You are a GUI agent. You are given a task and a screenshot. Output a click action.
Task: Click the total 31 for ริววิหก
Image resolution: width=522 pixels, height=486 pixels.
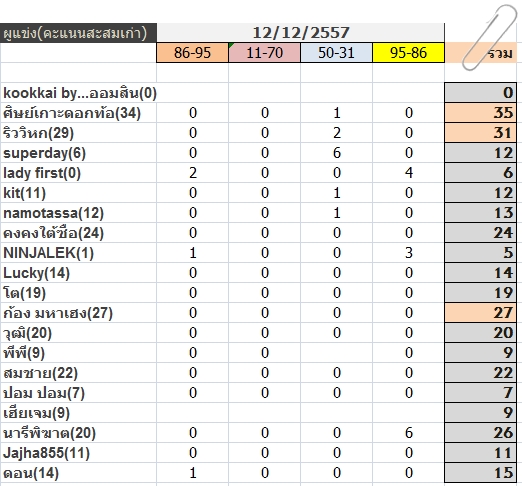tap(481, 133)
